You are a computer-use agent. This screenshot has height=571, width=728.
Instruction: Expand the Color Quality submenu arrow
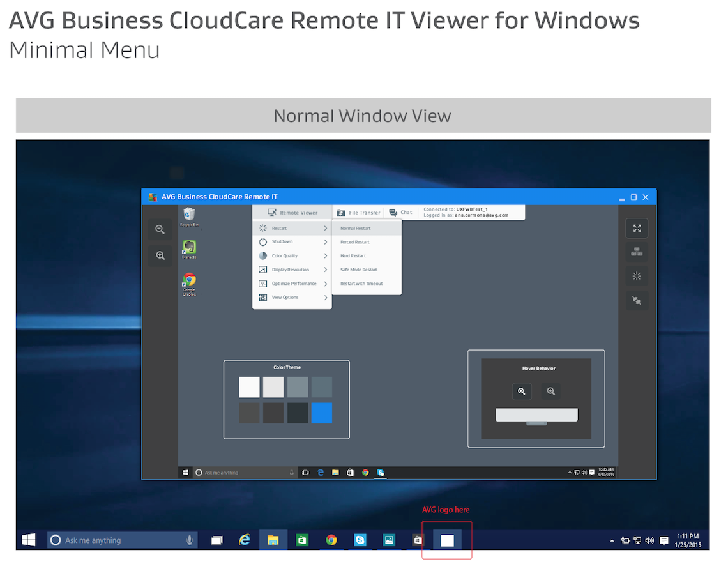326,255
